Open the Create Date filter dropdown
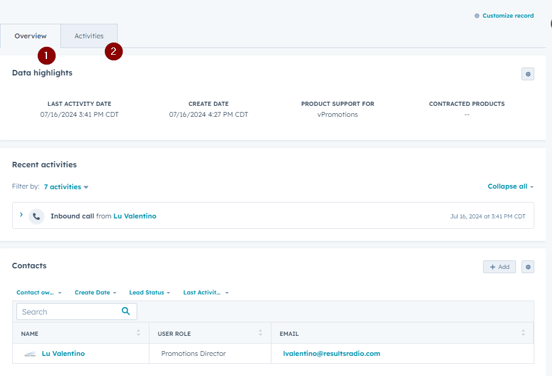552x376 pixels. point(95,293)
